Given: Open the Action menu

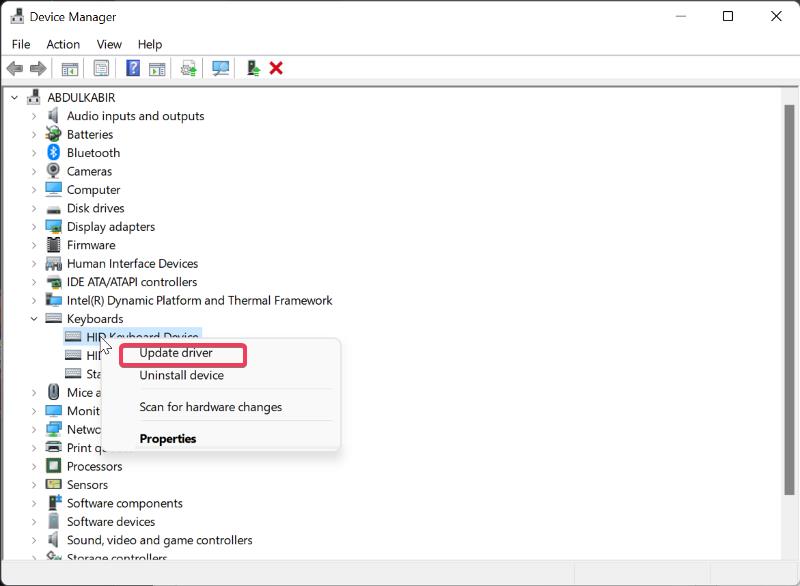Looking at the screenshot, I should tap(63, 44).
